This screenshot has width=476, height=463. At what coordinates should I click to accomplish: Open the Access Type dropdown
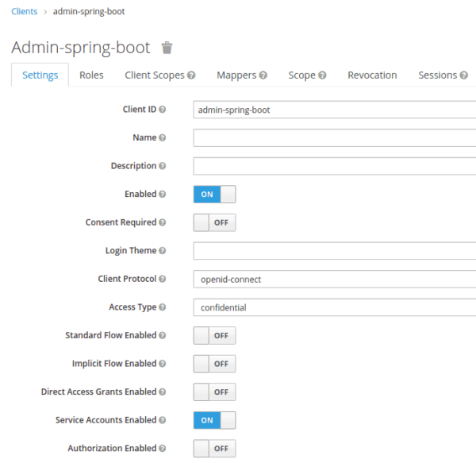click(x=333, y=307)
